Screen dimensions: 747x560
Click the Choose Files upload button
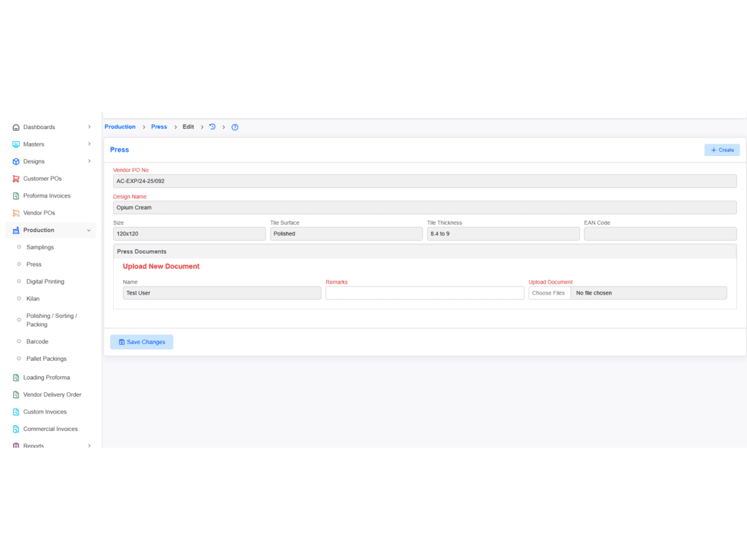(549, 293)
